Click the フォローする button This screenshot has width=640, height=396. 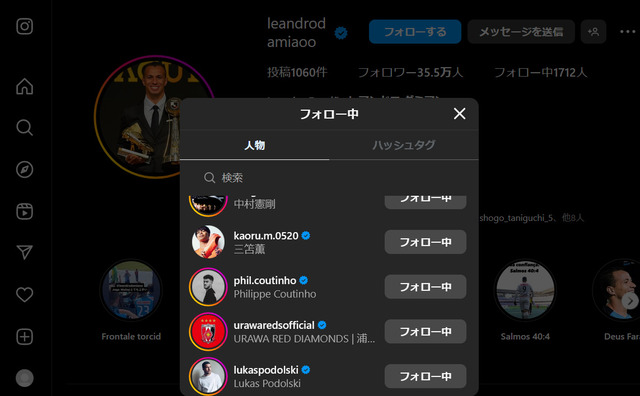[x=415, y=32]
